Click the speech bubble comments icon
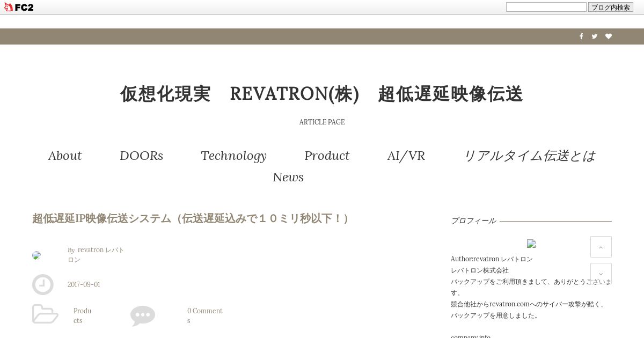The height and width of the screenshot is (338, 644). [143, 315]
